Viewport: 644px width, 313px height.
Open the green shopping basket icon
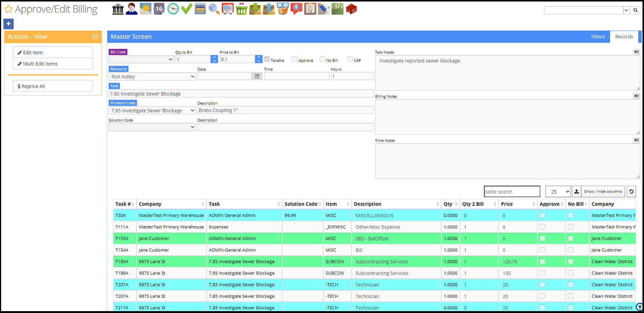(x=241, y=9)
